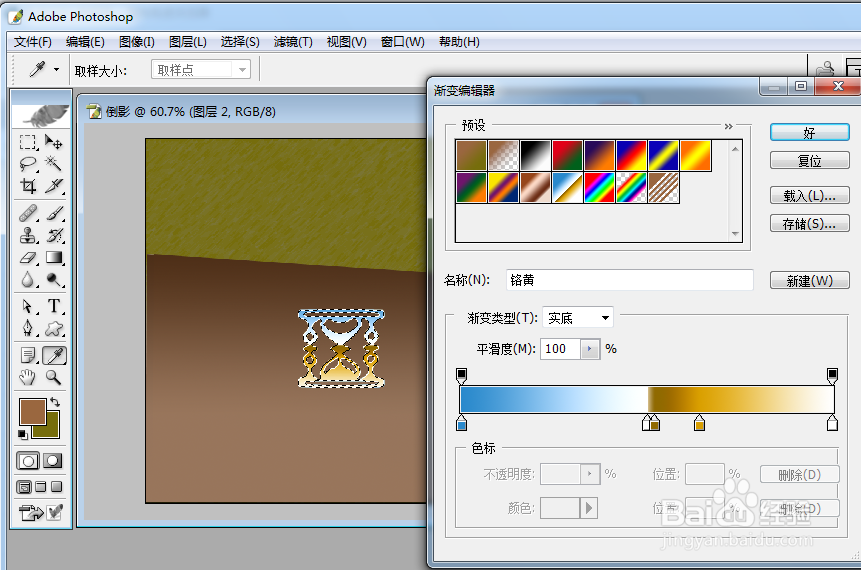The image size is (861, 570).
Task: Click the 复位 reset button
Action: pyautogui.click(x=809, y=160)
